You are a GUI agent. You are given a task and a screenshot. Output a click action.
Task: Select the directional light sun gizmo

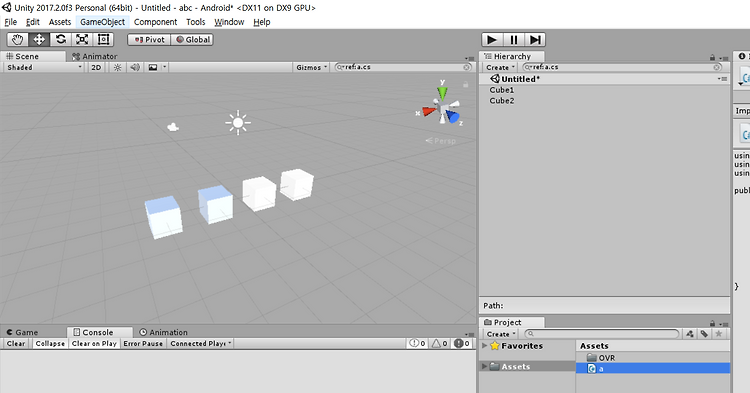coord(238,123)
